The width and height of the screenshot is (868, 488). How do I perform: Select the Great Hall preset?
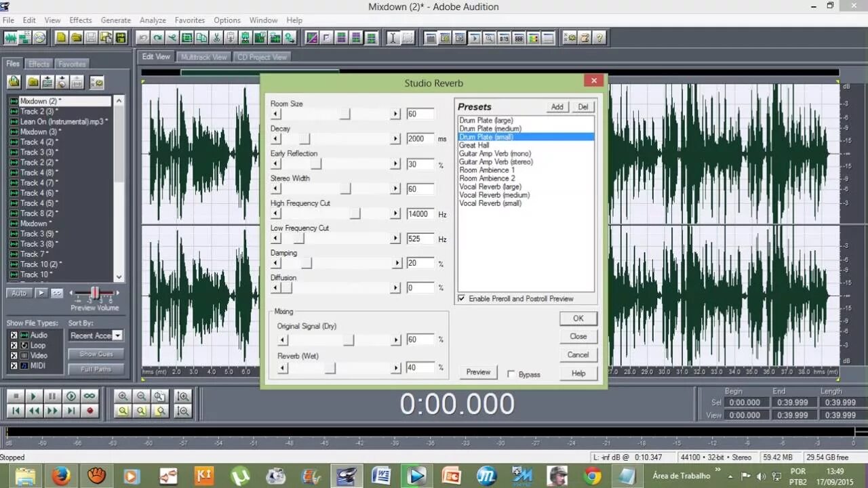pyautogui.click(x=474, y=145)
